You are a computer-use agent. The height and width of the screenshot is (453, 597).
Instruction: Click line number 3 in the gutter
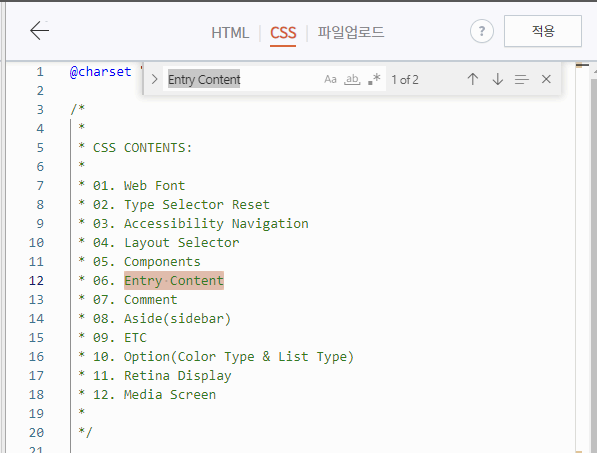coord(40,110)
